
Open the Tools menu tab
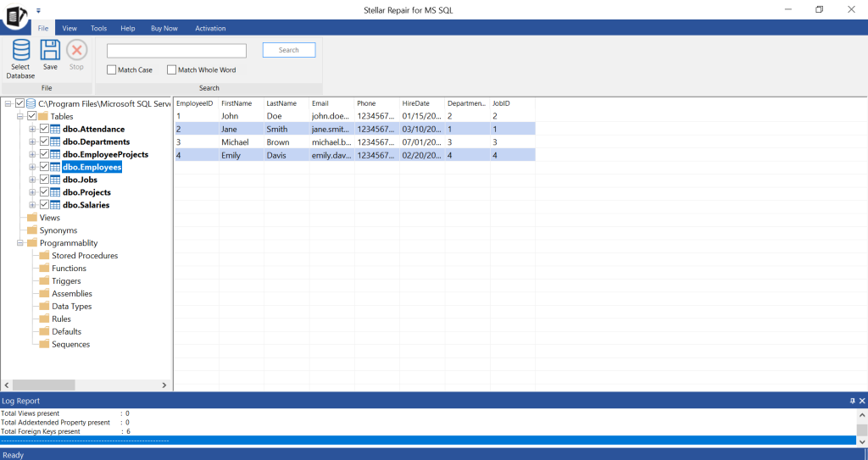(98, 28)
